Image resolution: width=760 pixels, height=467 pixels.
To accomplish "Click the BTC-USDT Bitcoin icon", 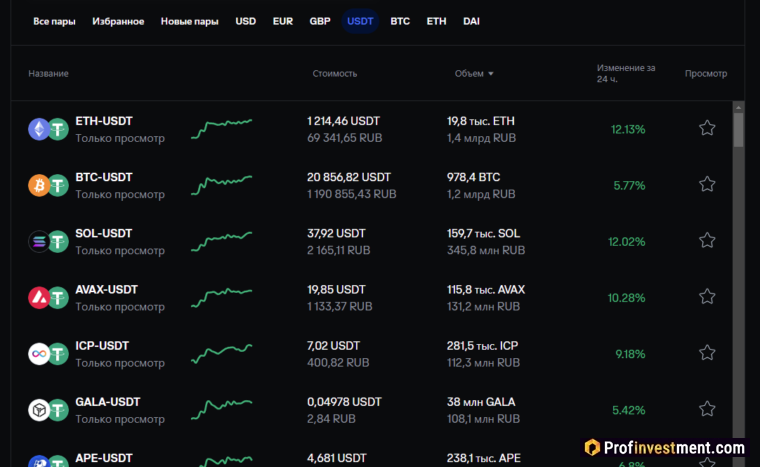I will pos(40,185).
